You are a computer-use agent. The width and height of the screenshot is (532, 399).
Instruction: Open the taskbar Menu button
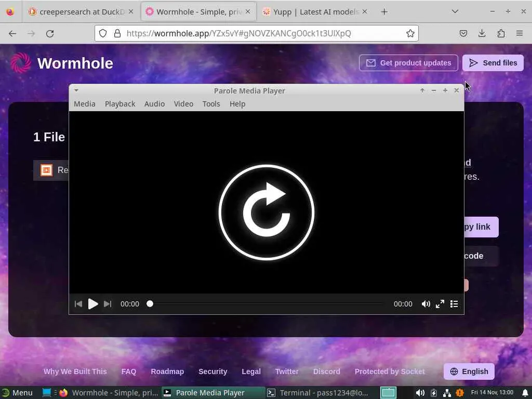[x=17, y=393]
